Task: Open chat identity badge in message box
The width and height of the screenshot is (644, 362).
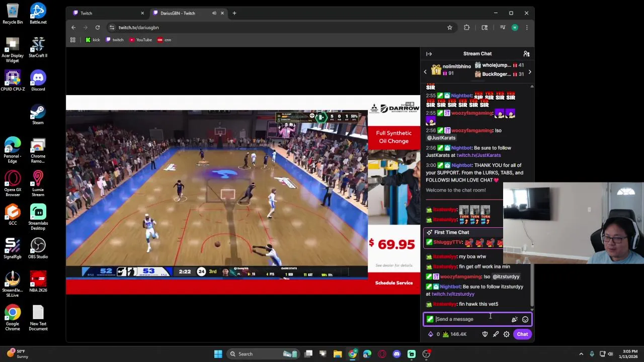Action: pos(430,319)
